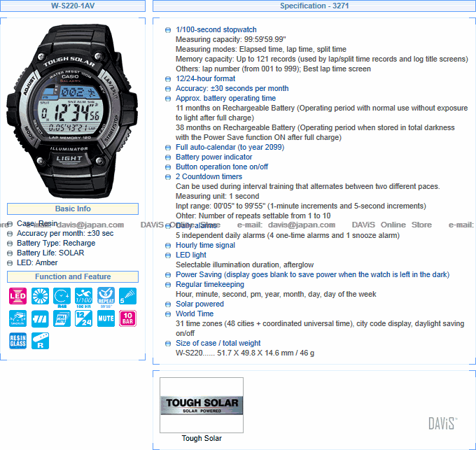Click the full auto-calendar icon

point(62,318)
